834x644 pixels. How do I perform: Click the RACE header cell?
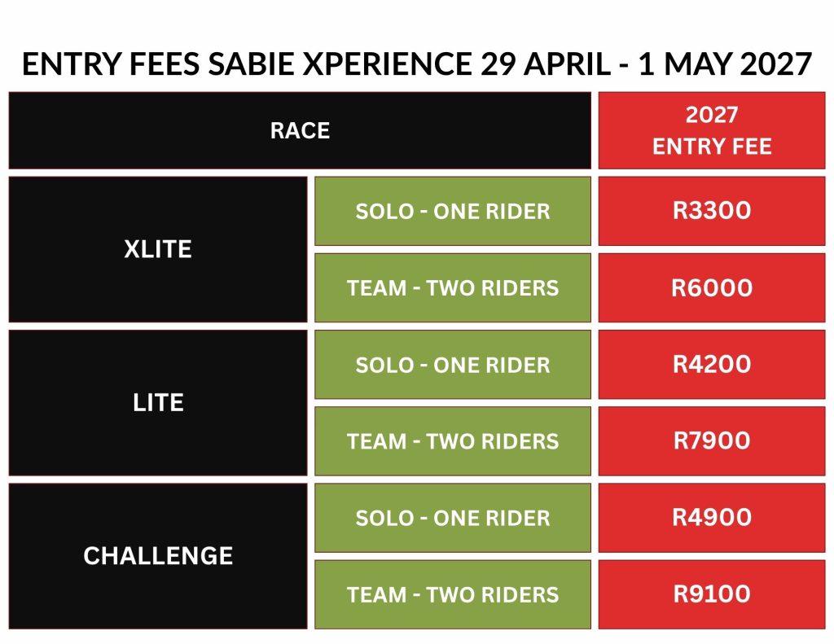coord(300,130)
